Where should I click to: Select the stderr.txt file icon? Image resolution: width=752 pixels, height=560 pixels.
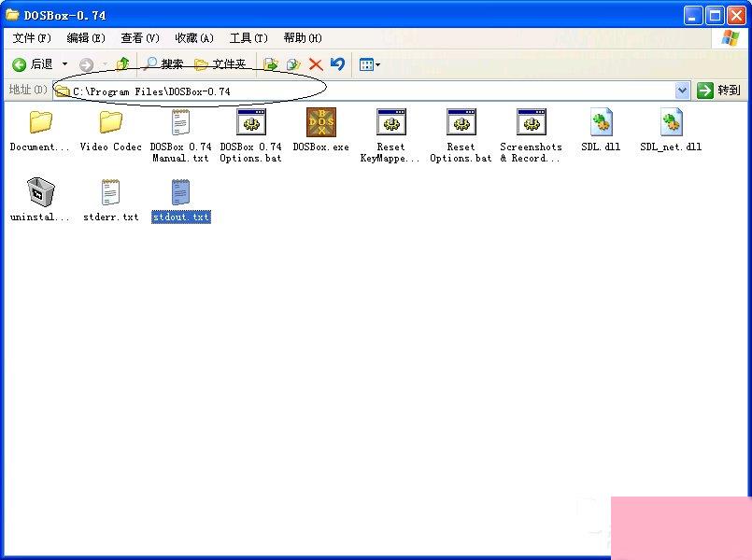pos(111,192)
